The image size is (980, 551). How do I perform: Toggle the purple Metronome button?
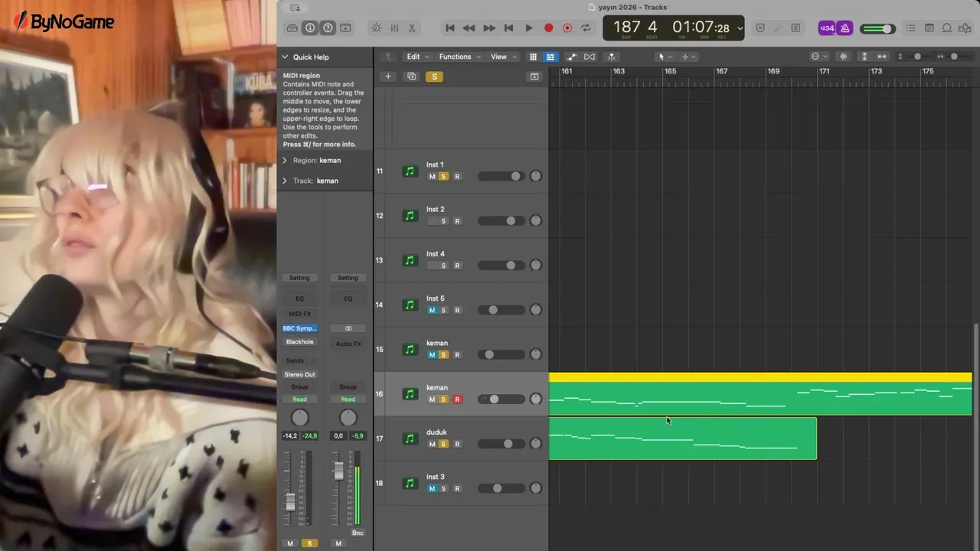pyautogui.click(x=844, y=28)
